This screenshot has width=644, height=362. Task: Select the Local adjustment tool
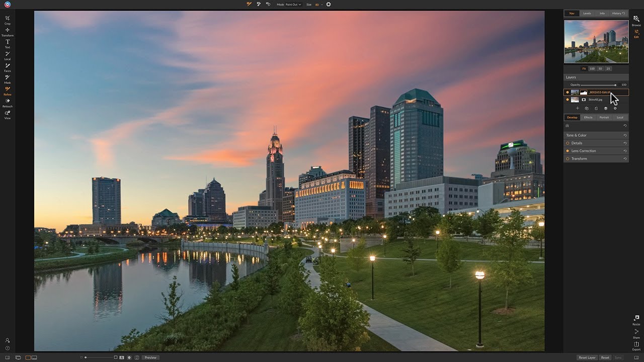pyautogui.click(x=7, y=55)
